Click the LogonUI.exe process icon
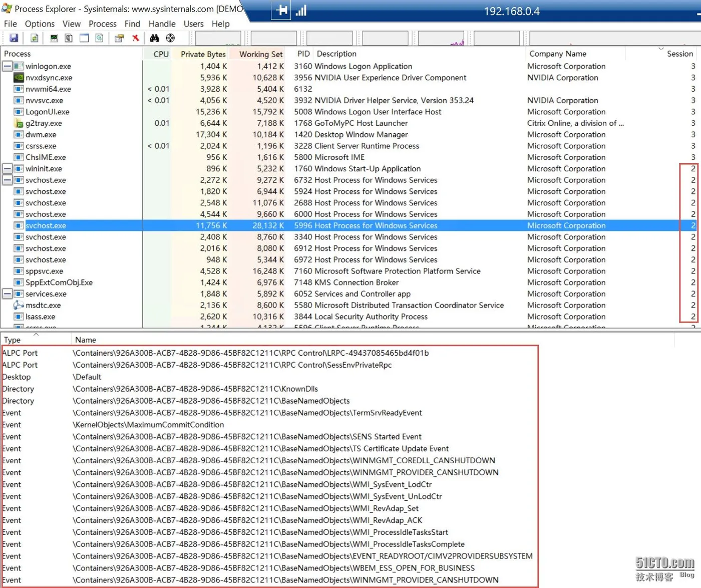Screen dimensions: 701x588 19,112
